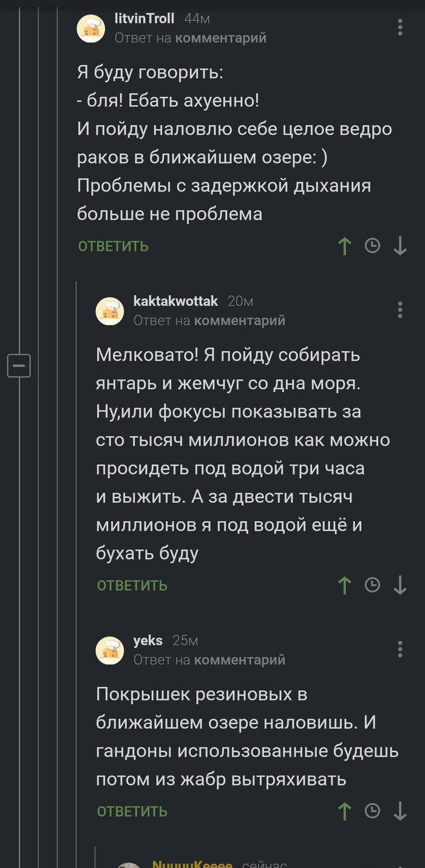This screenshot has width=425, height=868.
Task: Upvote yeks's comment
Action: (344, 811)
